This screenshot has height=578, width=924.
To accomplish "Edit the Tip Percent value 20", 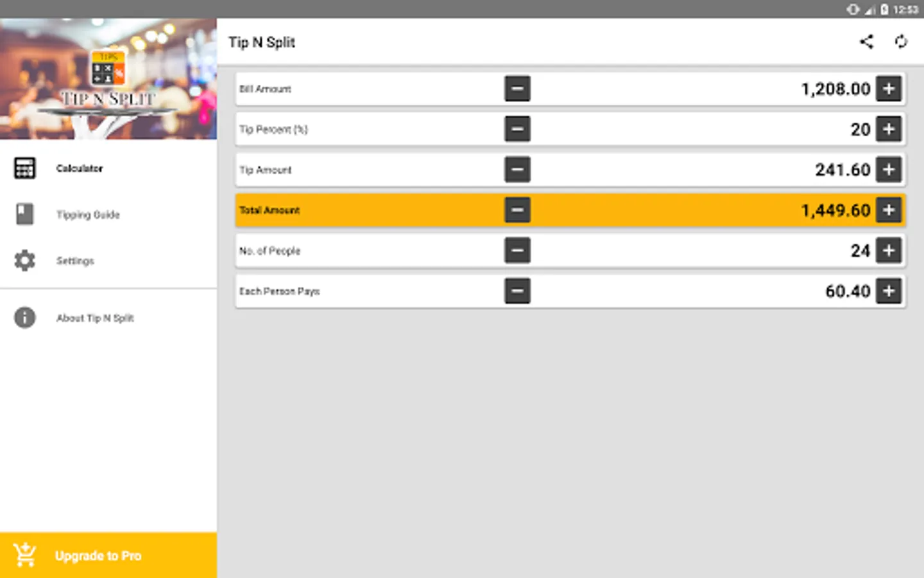I will (x=860, y=129).
